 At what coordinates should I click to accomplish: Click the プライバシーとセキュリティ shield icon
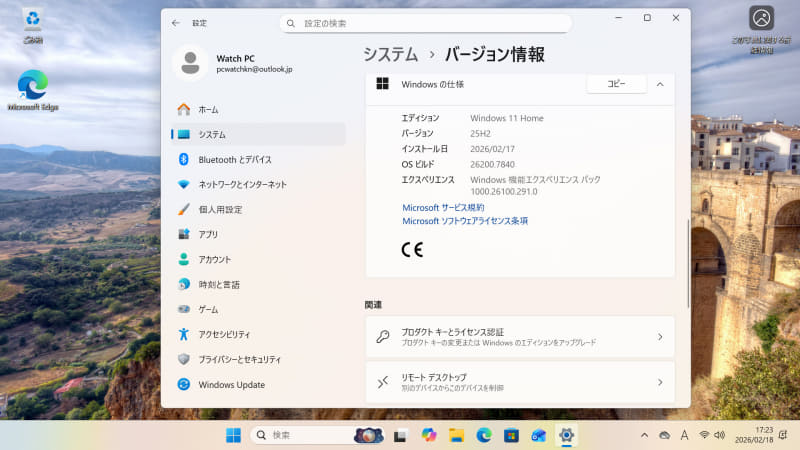coord(184,359)
